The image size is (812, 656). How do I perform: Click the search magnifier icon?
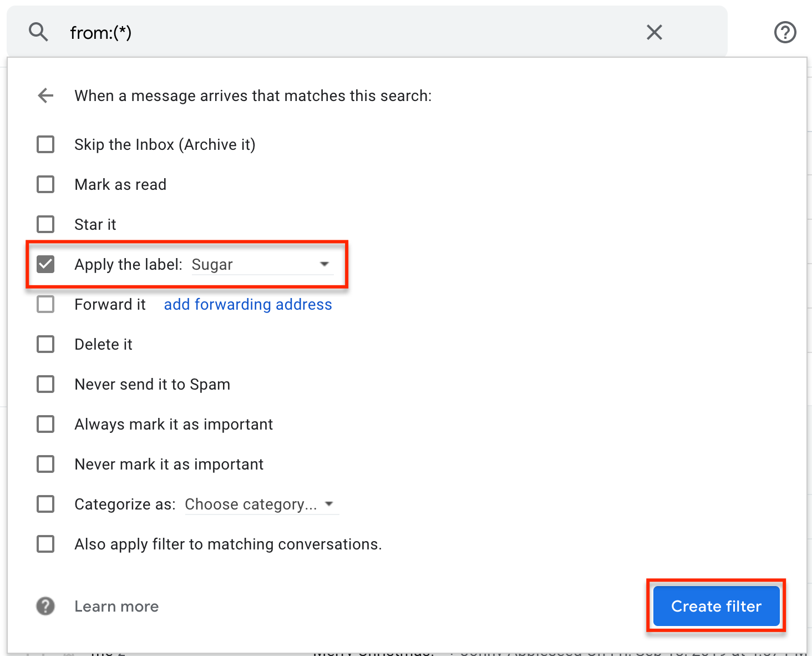pyautogui.click(x=38, y=32)
